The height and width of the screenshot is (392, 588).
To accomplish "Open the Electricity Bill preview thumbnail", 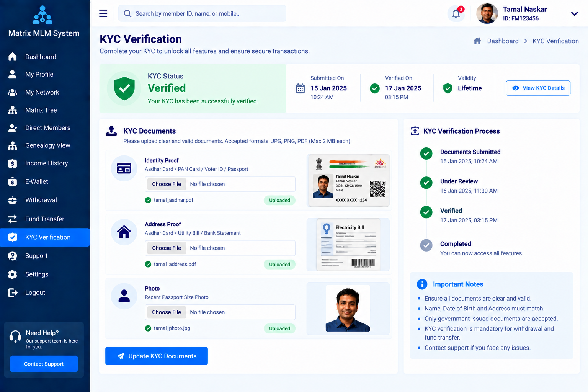I will point(348,245).
